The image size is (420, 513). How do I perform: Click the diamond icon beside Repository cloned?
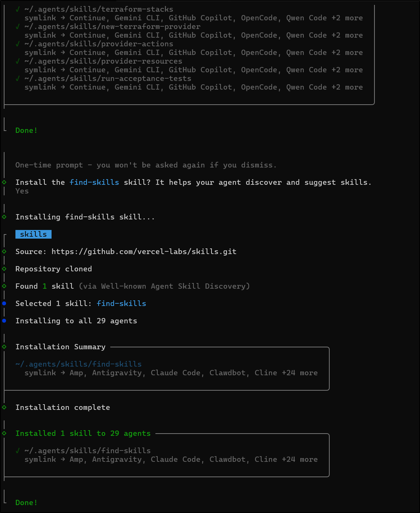tap(4, 269)
